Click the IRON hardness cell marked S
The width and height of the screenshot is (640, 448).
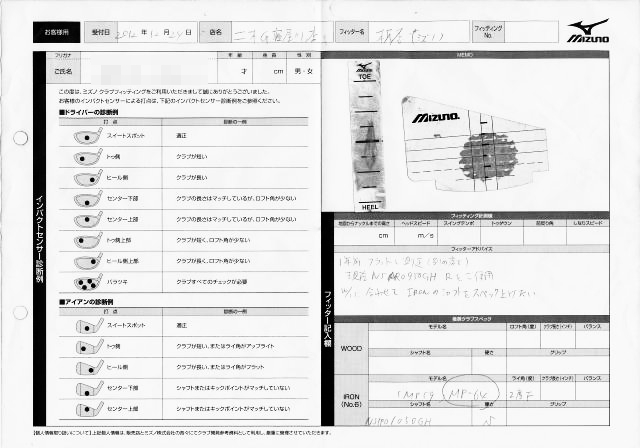489,417
